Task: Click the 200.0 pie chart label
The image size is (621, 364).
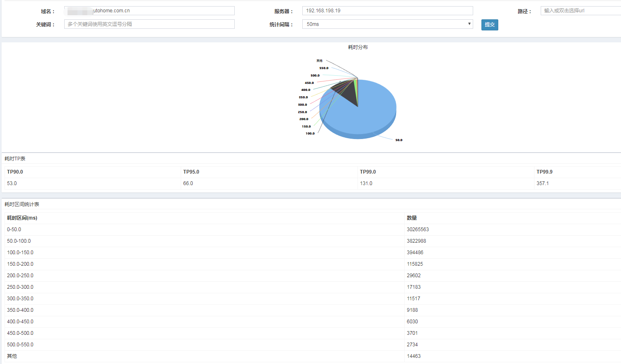Action: click(304, 119)
